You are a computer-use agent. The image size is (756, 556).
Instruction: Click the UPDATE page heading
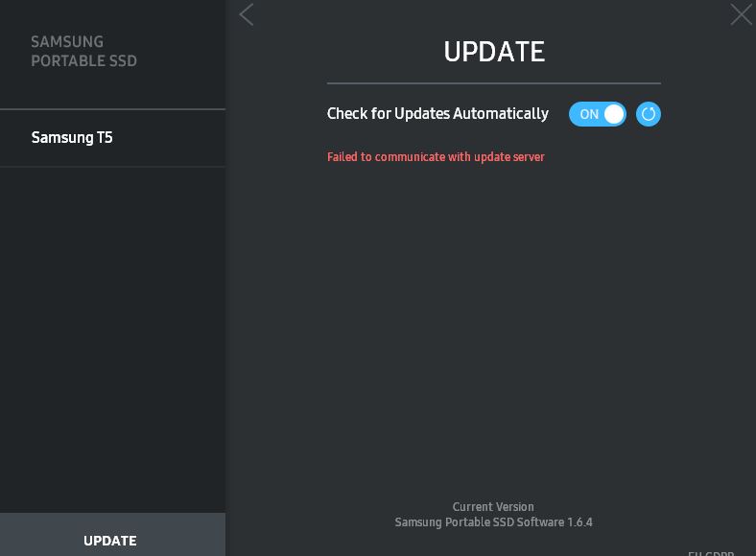(494, 52)
